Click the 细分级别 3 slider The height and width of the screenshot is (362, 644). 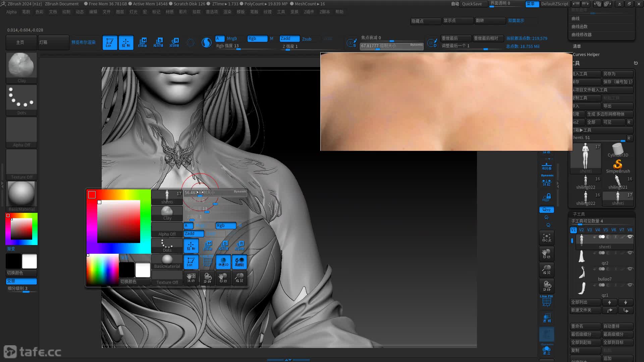[21, 289]
